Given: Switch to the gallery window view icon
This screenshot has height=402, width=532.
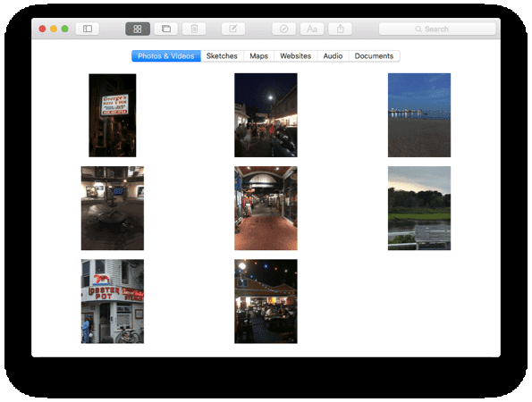Looking at the screenshot, I should coord(166,29).
